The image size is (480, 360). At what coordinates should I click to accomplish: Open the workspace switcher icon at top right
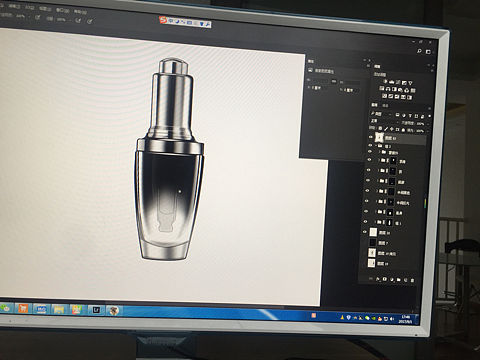428,52
